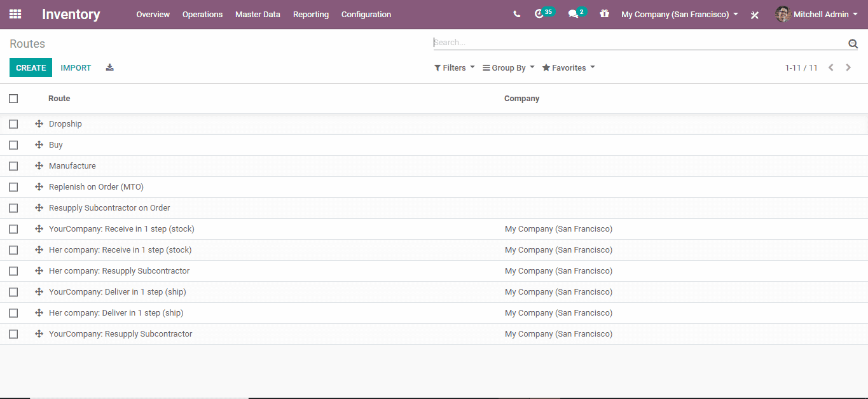
Task: Check the Dropship row checkbox
Action: click(13, 124)
